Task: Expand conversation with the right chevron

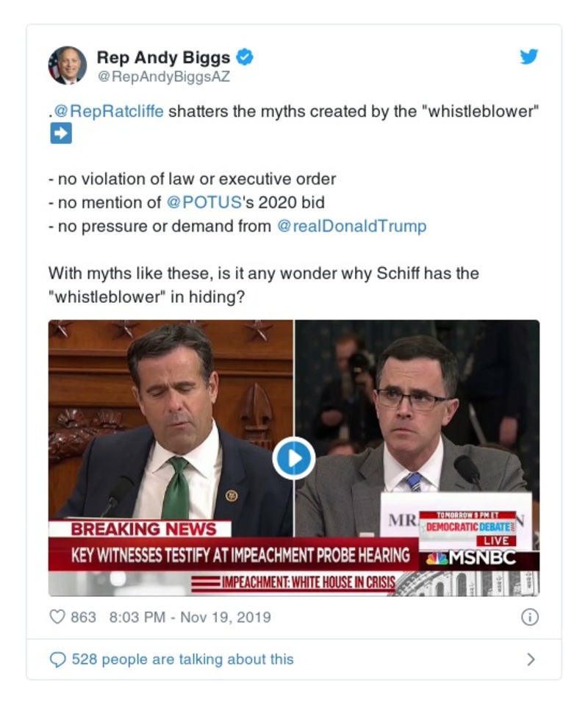Action: coord(531,659)
